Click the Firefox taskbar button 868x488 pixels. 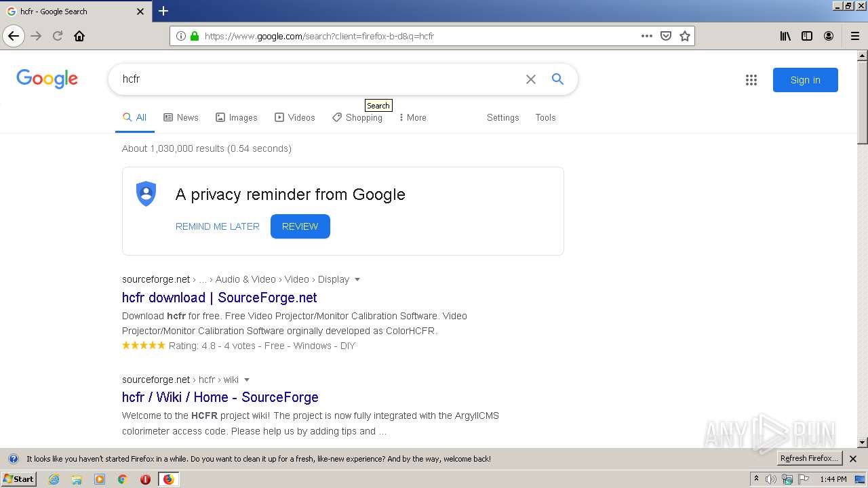point(168,479)
